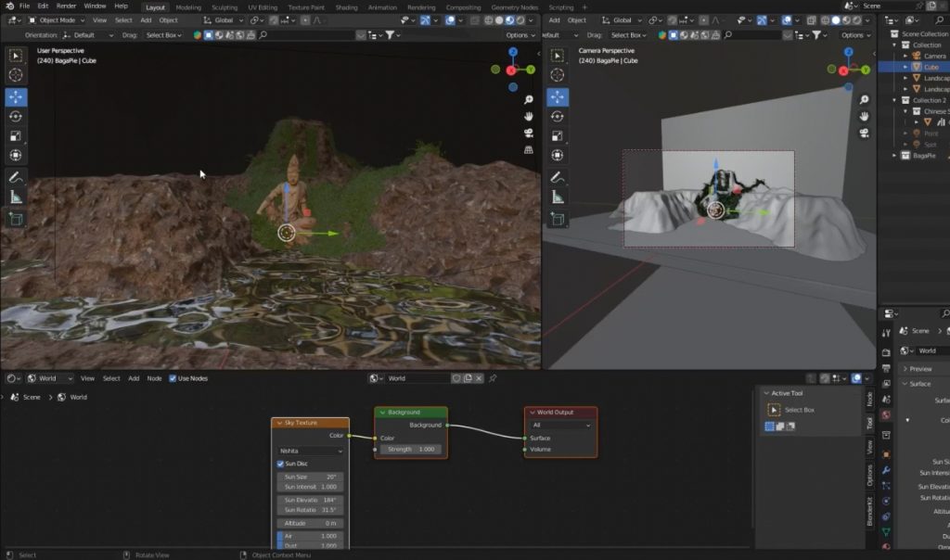950x560 pixels.
Task: Open Global transform orientation dropdown in left viewport
Action: [x=224, y=20]
